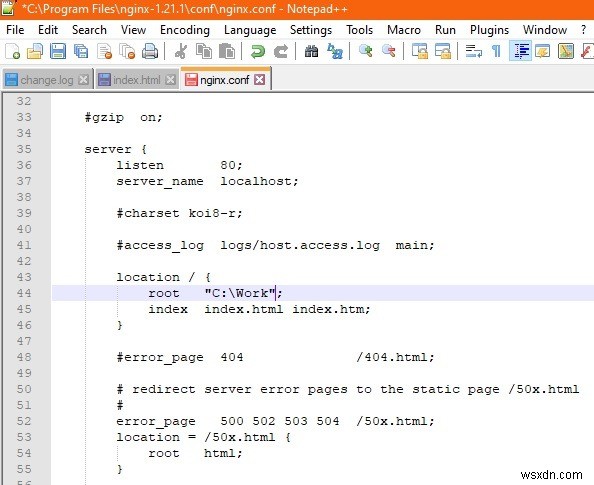The width and height of the screenshot is (594, 485).
Task: Click the green Undo arrow
Action: click(258, 51)
